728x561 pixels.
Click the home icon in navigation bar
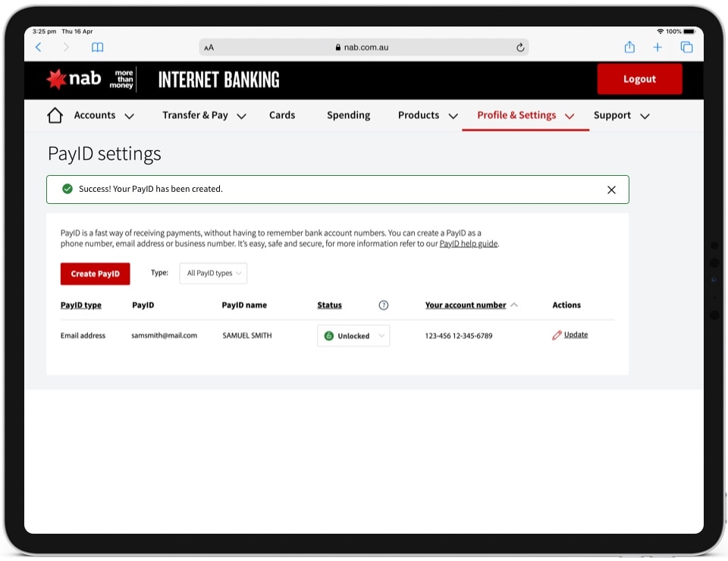(x=55, y=115)
